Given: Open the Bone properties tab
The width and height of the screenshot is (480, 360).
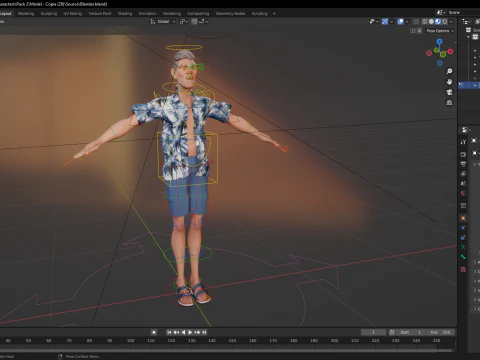Looking at the screenshot, I should point(463,257).
